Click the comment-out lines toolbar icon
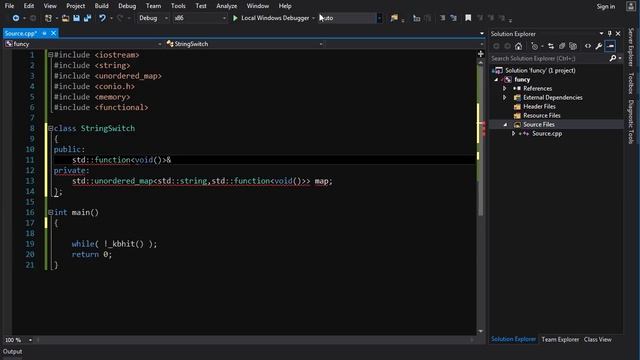This screenshot has height=360, width=640. tap(442, 18)
